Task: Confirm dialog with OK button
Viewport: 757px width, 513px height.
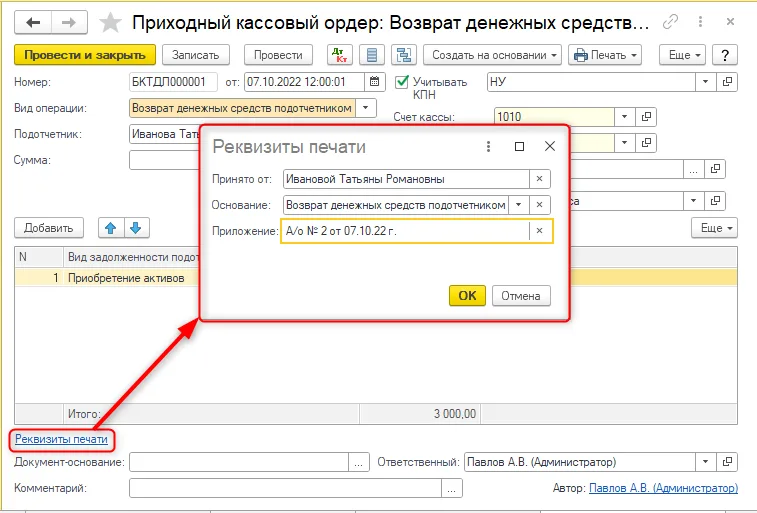Action: [x=467, y=295]
